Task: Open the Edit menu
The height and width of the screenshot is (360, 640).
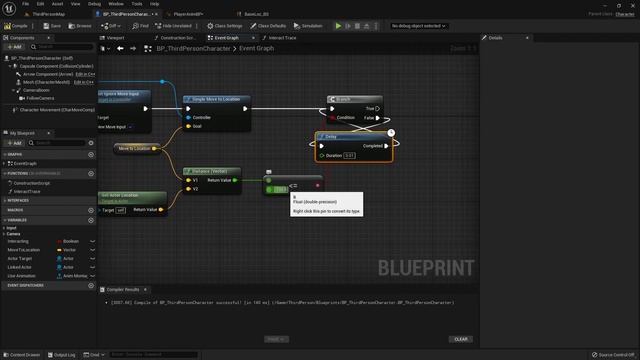Action: pyautogui.click(x=40, y=4)
